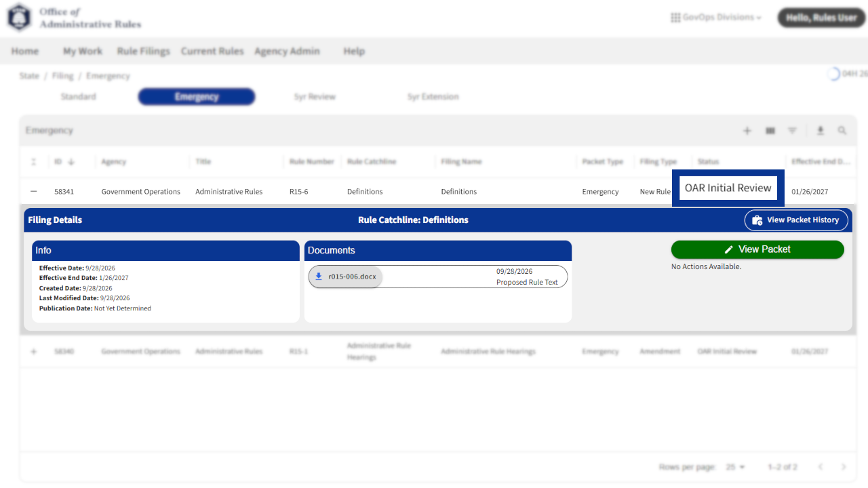Click the Rule Number column header
Viewport: 868px width, 488px height.
point(312,162)
